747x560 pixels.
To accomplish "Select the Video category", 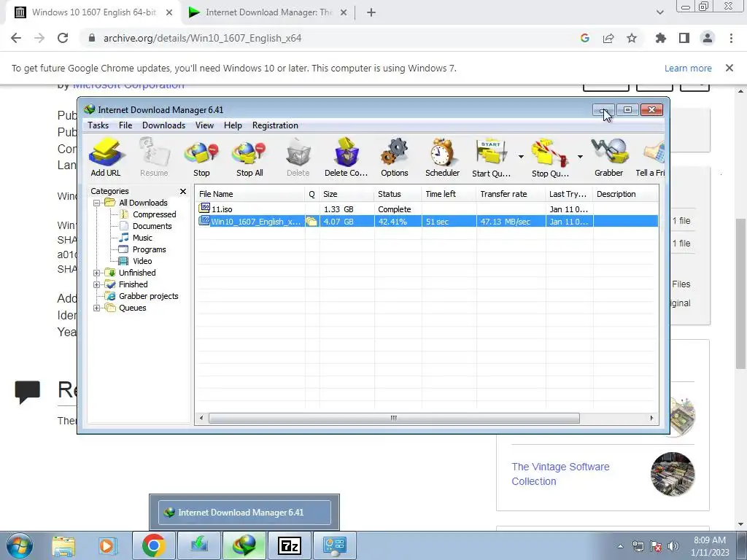I will coord(142,262).
